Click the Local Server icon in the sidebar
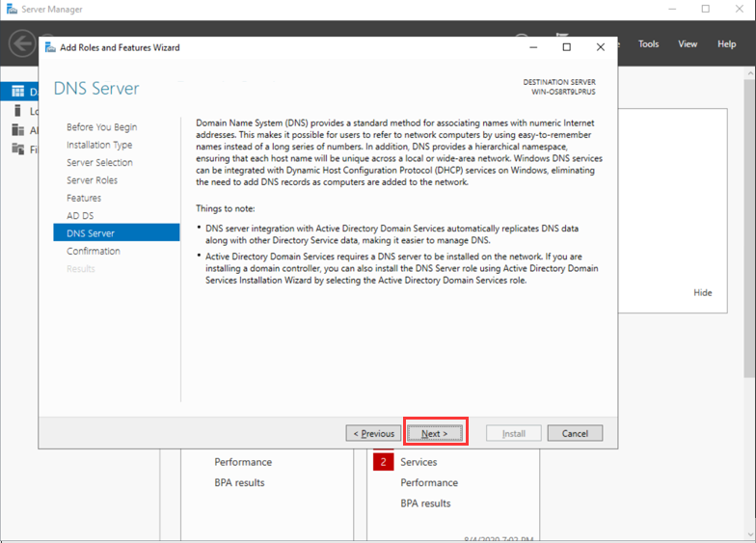Image resolution: width=756 pixels, height=543 pixels. [17, 111]
